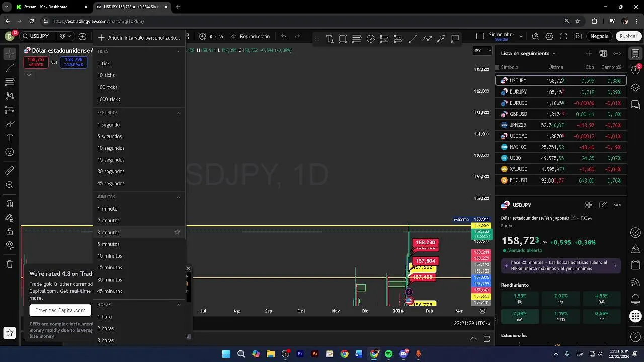
Task: Select the ruler measure tool
Action: [10, 171]
